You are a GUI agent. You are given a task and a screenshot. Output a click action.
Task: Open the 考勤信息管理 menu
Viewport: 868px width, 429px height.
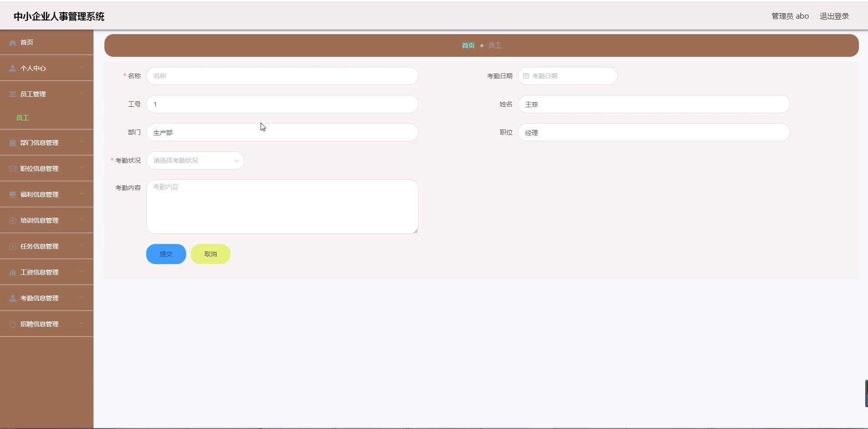[39, 298]
